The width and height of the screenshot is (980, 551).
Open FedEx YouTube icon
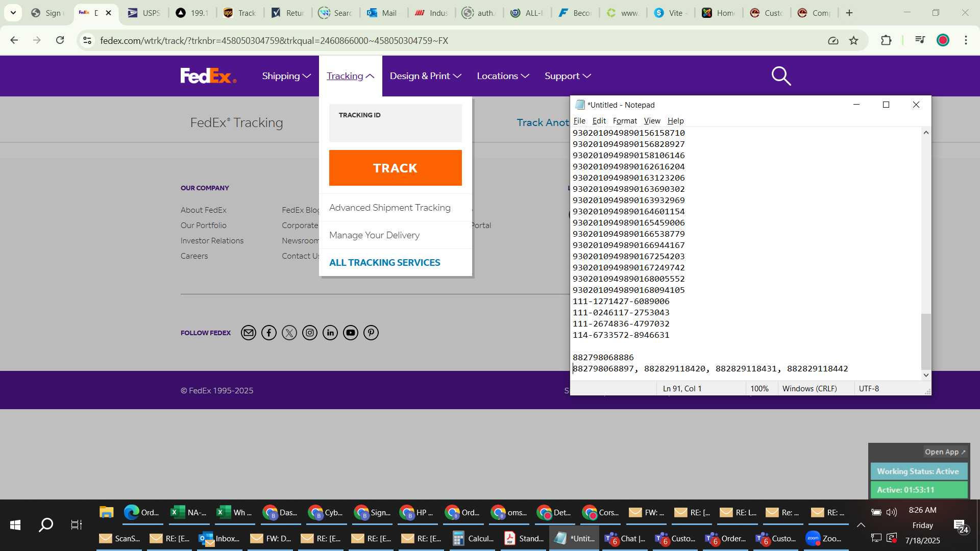(351, 333)
